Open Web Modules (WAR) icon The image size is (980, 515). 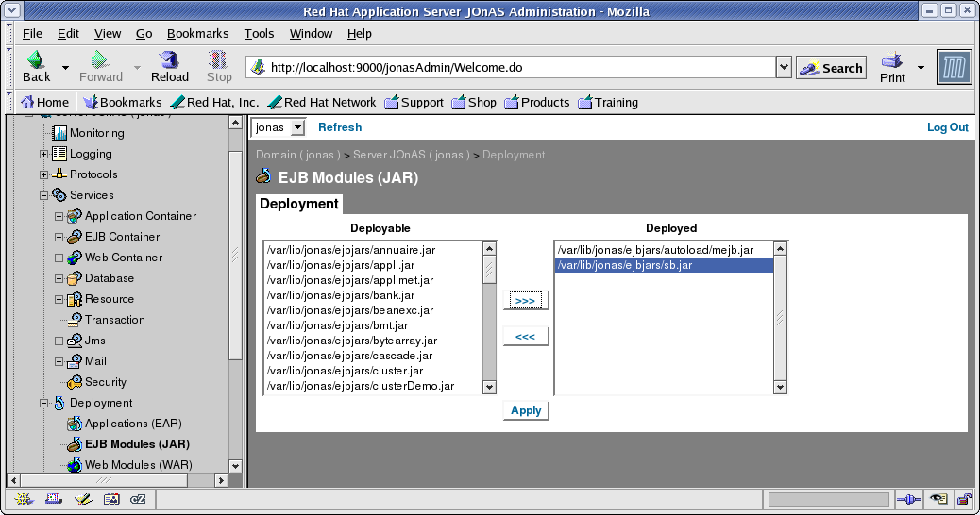point(75,465)
